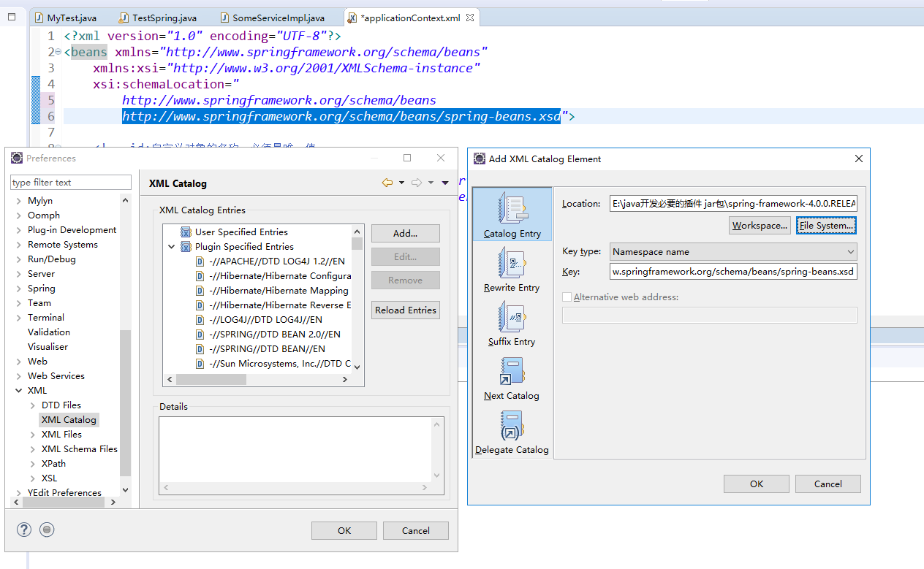Viewport: 924px width, 569px height.
Task: Click the Plugin Specified Entries catalog icon
Action: pyautogui.click(x=186, y=246)
